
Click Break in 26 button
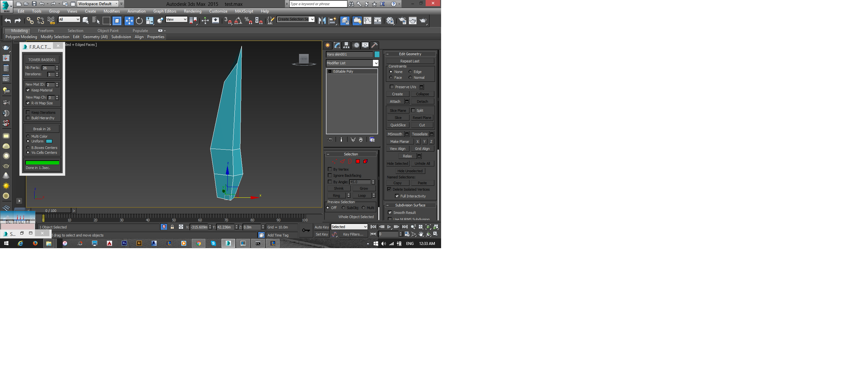[x=42, y=129]
